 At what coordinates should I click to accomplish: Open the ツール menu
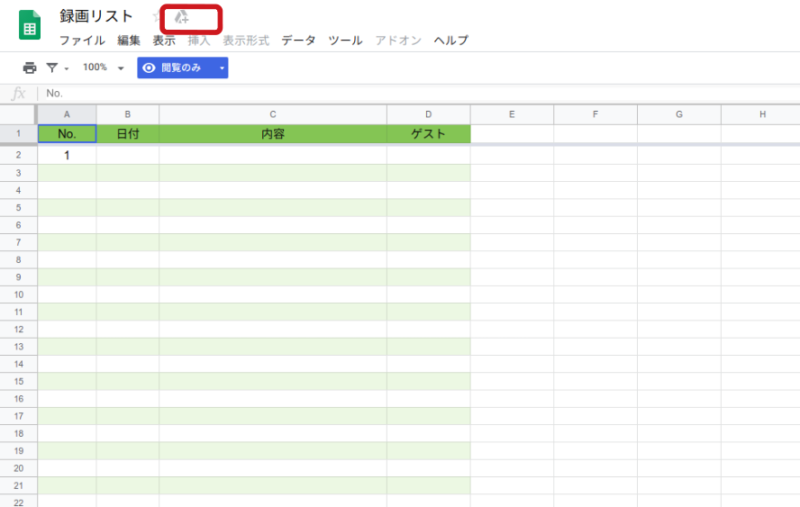coord(345,40)
